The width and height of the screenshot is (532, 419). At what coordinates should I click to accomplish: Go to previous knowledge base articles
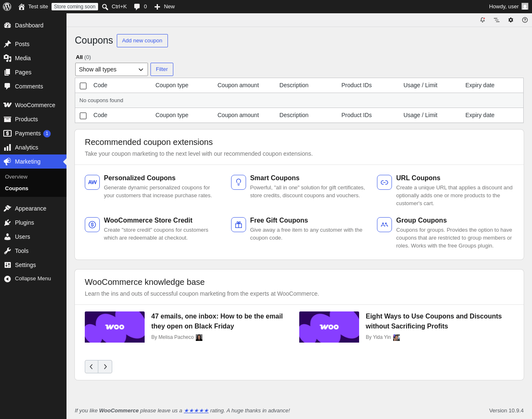[x=91, y=367]
